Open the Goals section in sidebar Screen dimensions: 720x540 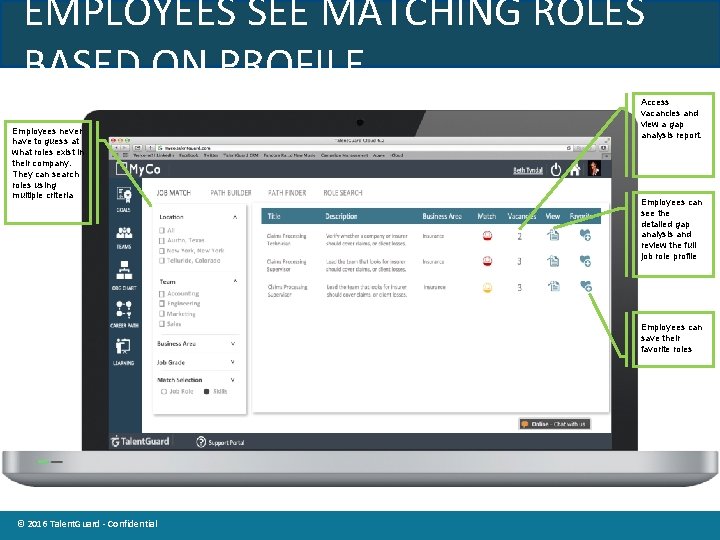point(124,199)
